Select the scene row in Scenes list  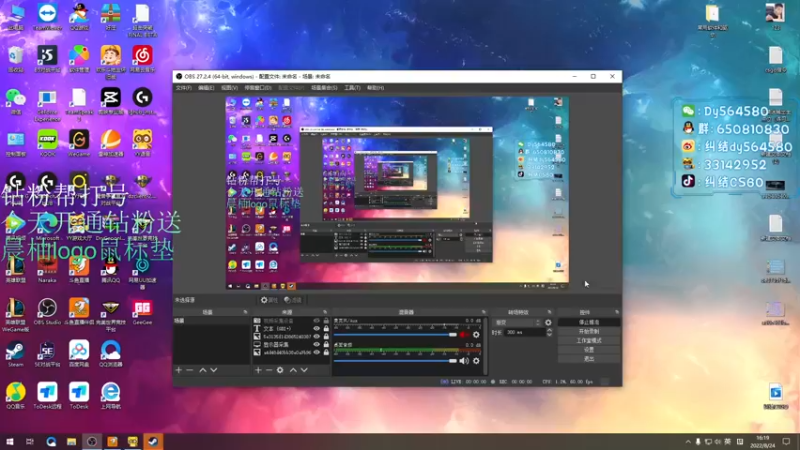pyautogui.click(x=212, y=321)
